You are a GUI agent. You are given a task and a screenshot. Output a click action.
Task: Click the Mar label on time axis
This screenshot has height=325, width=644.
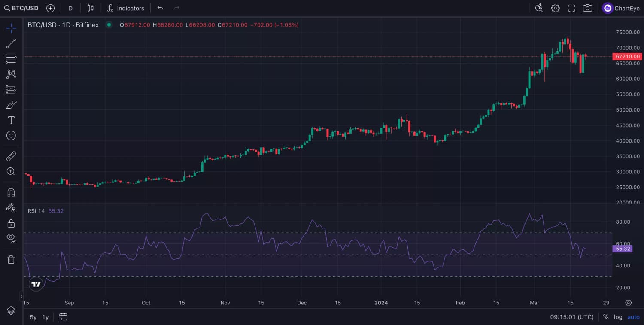pyautogui.click(x=534, y=303)
